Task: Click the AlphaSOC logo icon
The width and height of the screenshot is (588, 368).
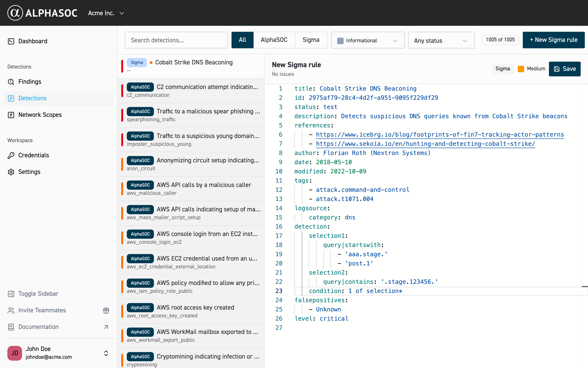Action: point(15,13)
